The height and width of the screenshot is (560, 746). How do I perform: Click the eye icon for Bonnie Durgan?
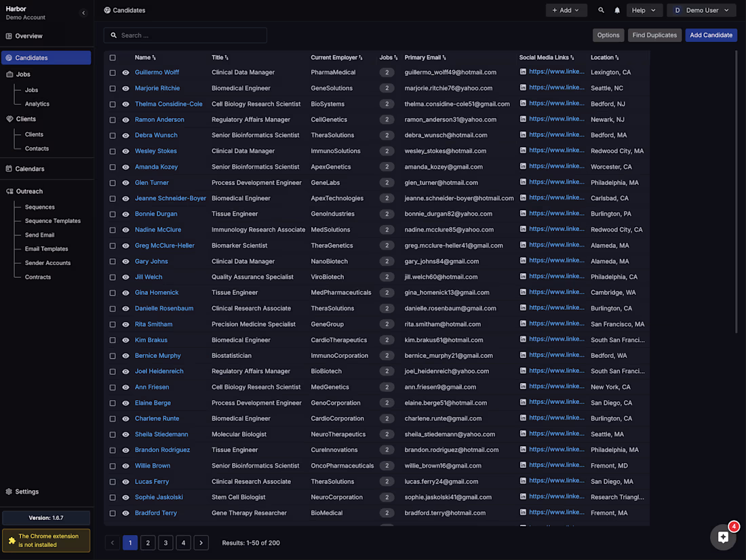click(125, 214)
